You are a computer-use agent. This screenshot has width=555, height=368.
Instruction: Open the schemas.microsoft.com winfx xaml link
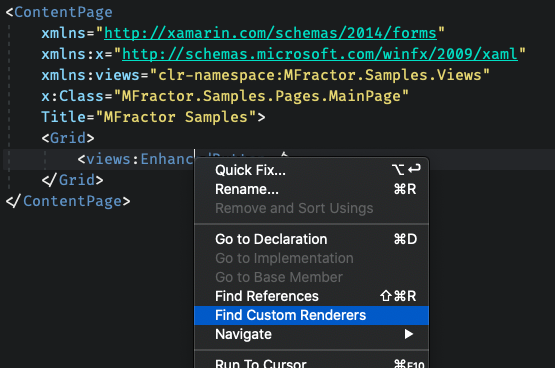pos(320,54)
